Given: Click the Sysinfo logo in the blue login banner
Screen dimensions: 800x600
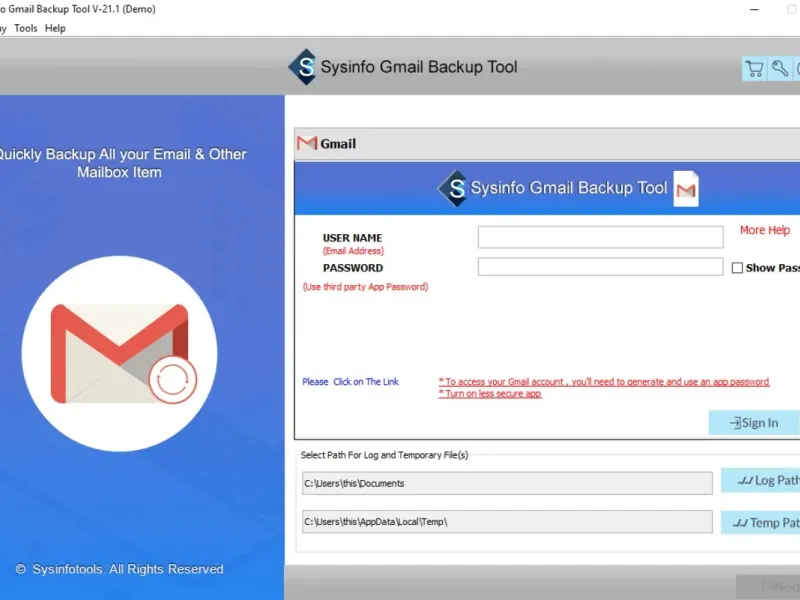Looking at the screenshot, I should (x=453, y=188).
